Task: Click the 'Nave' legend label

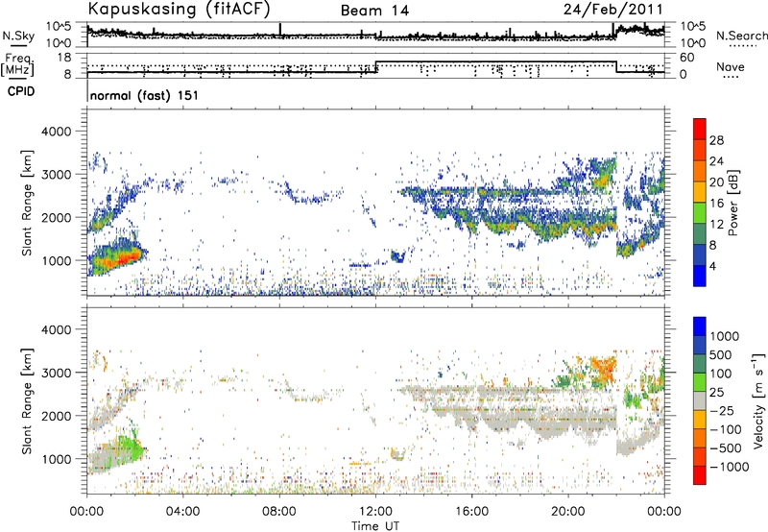Action: point(730,67)
